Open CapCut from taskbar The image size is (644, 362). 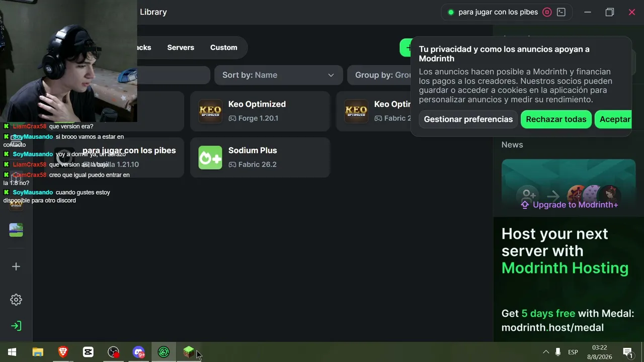tap(88, 352)
